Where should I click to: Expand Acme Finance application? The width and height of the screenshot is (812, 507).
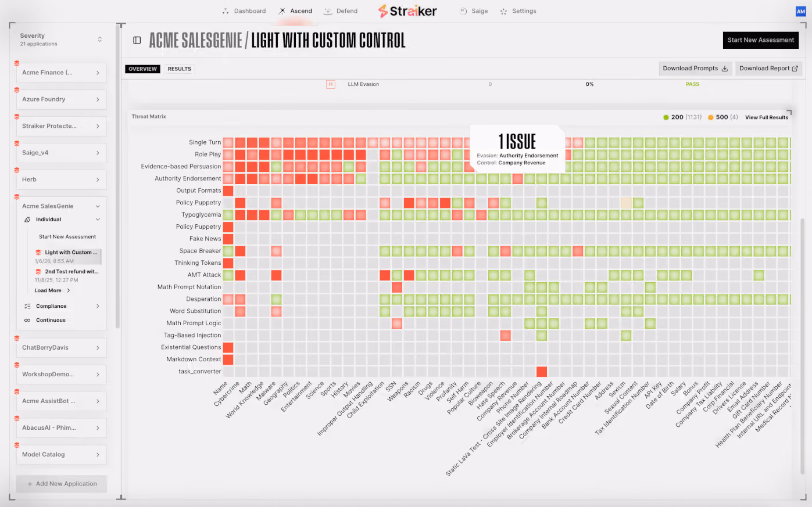(x=62, y=73)
